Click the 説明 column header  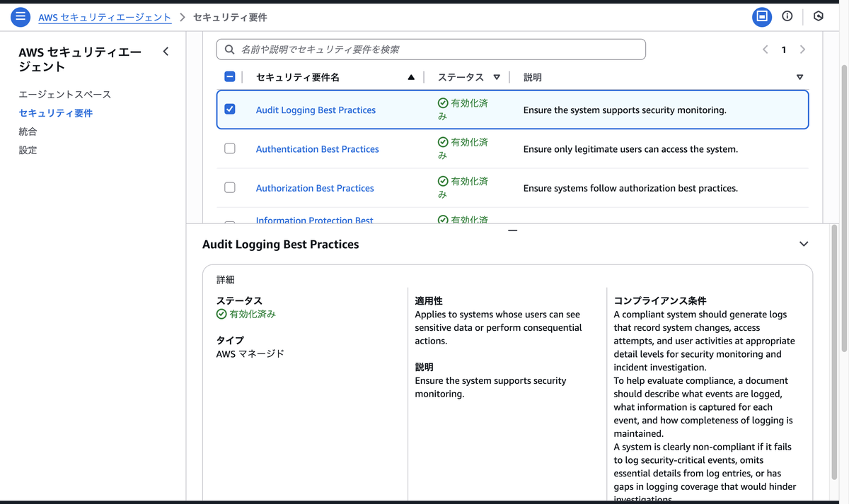tap(533, 77)
